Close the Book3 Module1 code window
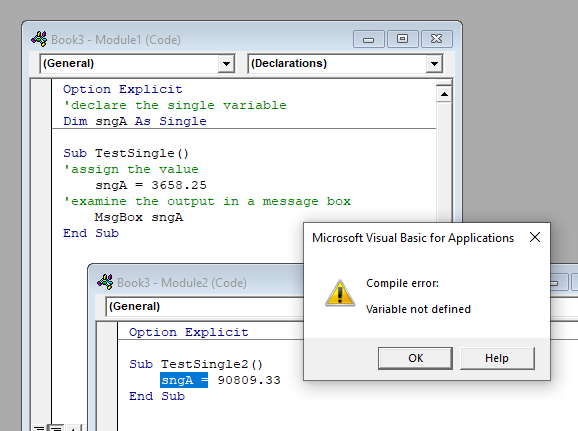This screenshot has height=431, width=578. pyautogui.click(x=436, y=39)
